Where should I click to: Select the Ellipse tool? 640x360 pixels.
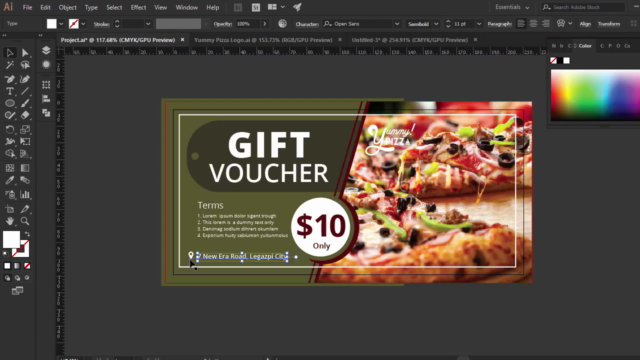pos(10,103)
